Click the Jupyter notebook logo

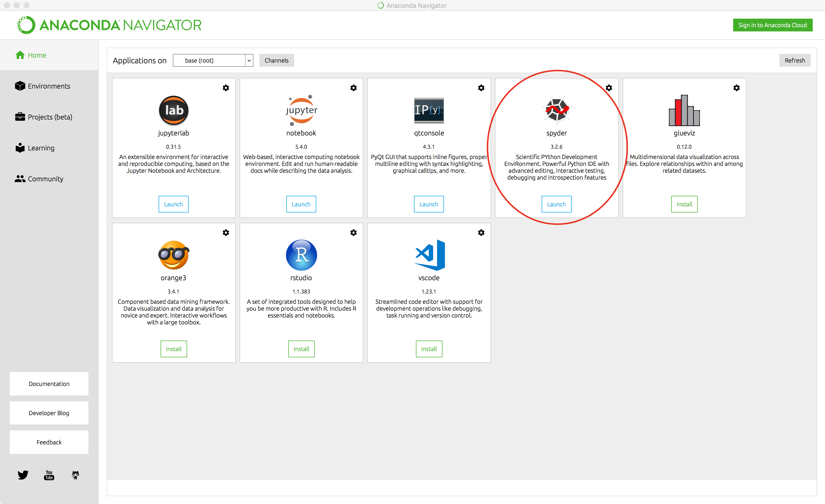click(301, 110)
